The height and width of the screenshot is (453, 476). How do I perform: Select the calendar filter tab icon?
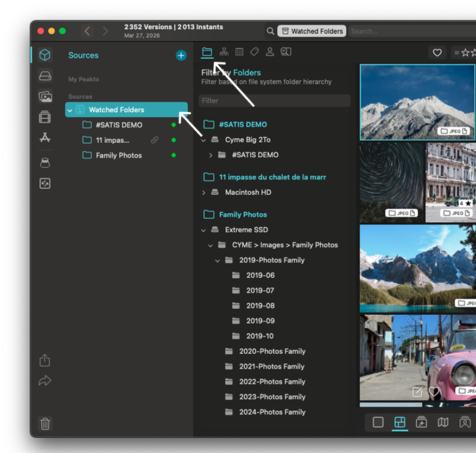pos(239,52)
